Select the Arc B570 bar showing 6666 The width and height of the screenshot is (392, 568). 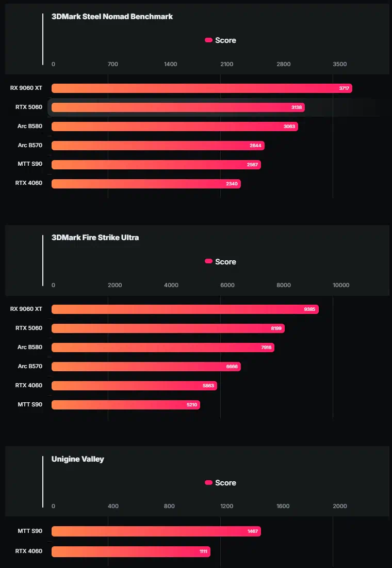[146, 367]
